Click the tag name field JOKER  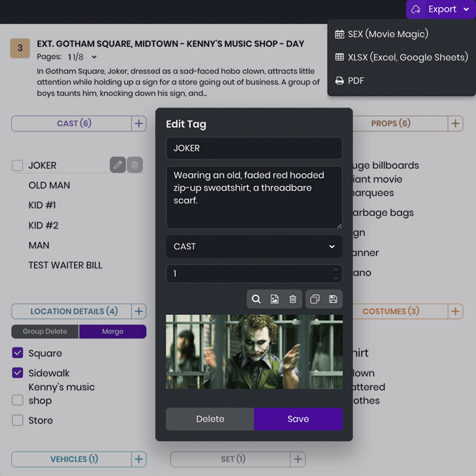(x=255, y=148)
